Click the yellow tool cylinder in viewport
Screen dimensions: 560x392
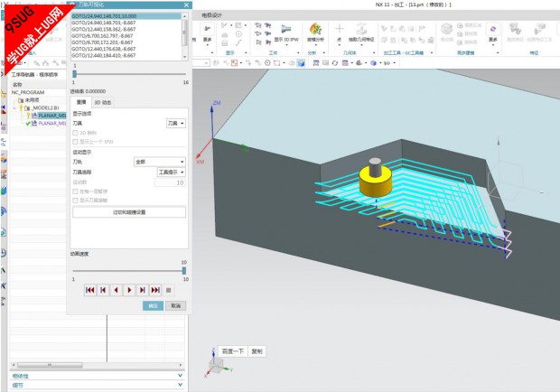(x=376, y=182)
